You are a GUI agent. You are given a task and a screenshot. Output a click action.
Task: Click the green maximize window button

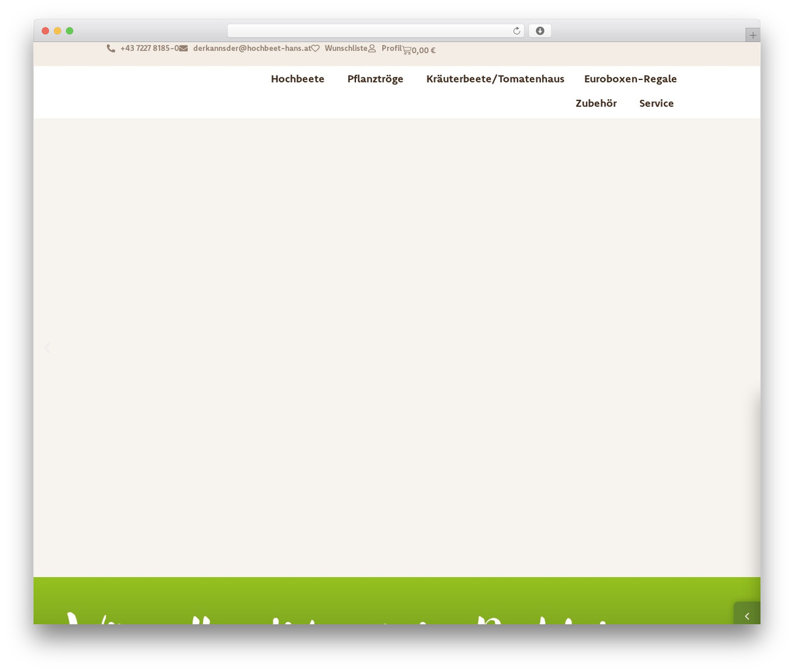[69, 31]
